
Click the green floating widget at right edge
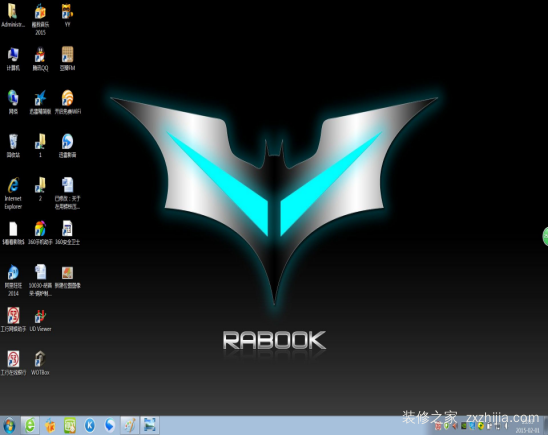545,236
